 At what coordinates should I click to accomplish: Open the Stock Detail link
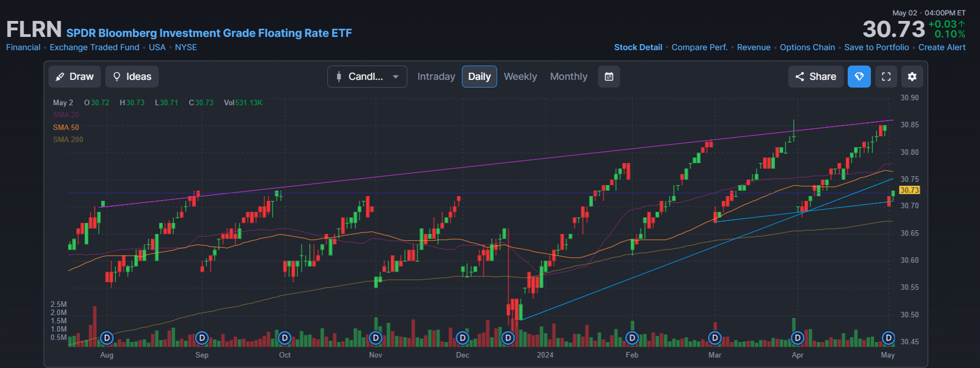pos(638,47)
